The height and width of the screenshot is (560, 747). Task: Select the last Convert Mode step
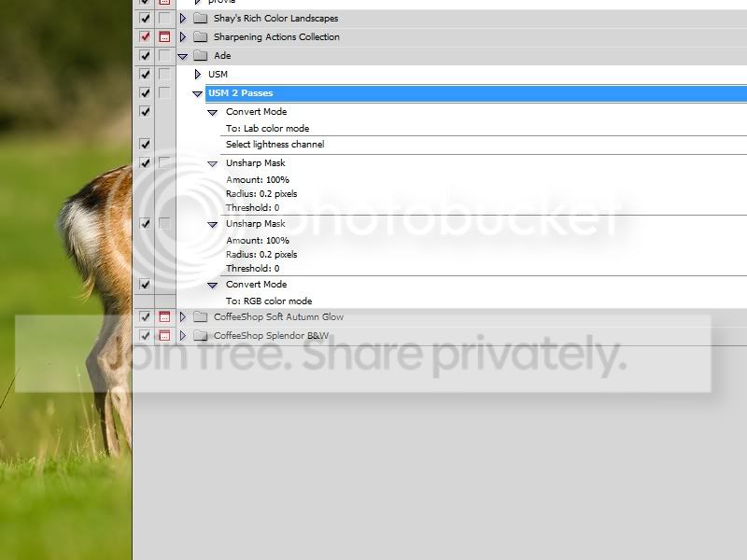point(256,285)
